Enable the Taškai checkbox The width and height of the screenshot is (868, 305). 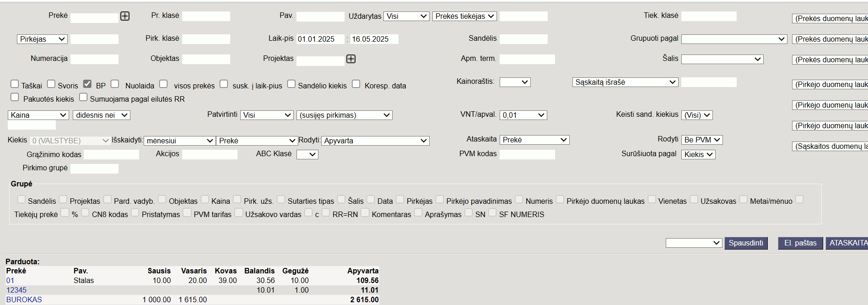pos(15,84)
